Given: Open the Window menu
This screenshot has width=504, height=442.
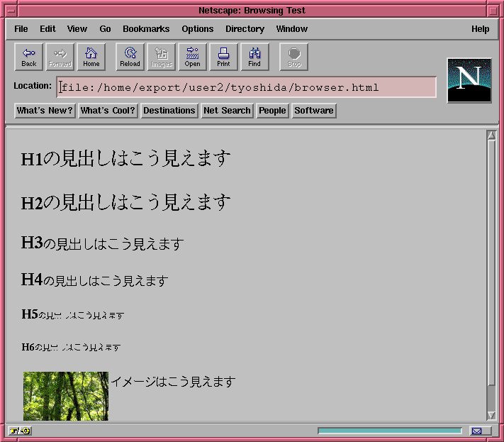Looking at the screenshot, I should (292, 29).
